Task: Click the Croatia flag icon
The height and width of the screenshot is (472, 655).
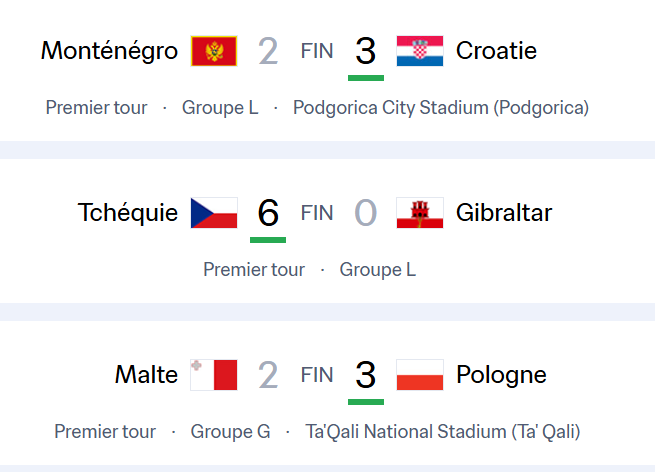Action: (x=420, y=51)
